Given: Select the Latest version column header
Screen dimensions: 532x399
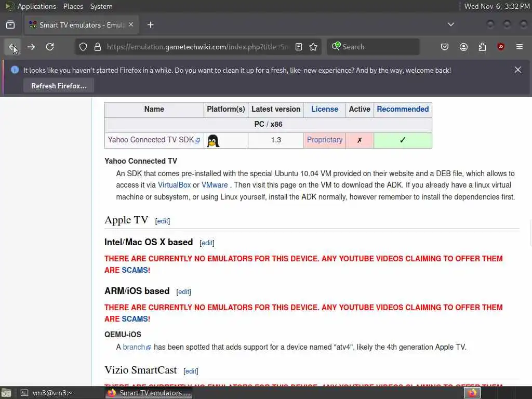Looking at the screenshot, I should pos(276,109).
